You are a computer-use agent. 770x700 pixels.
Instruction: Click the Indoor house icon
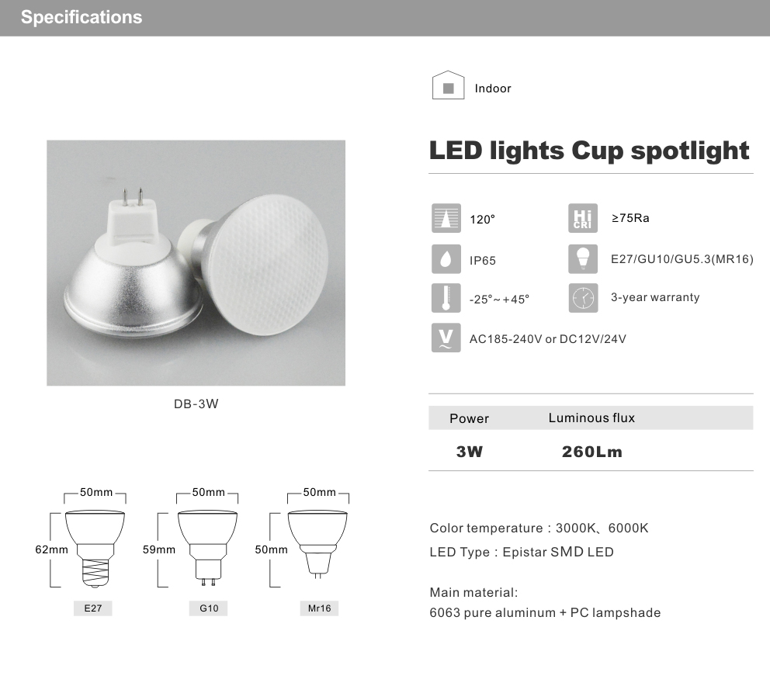pos(448,85)
